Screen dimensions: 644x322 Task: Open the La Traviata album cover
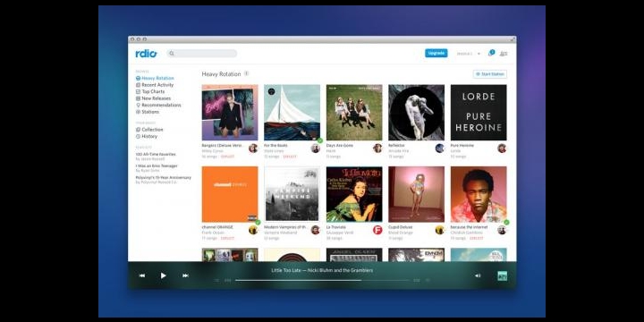[354, 194]
